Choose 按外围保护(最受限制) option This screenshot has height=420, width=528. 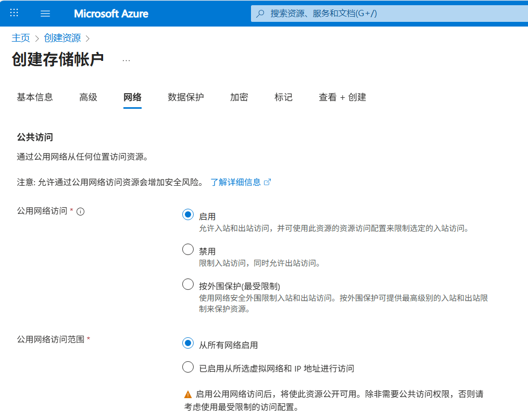click(188, 284)
